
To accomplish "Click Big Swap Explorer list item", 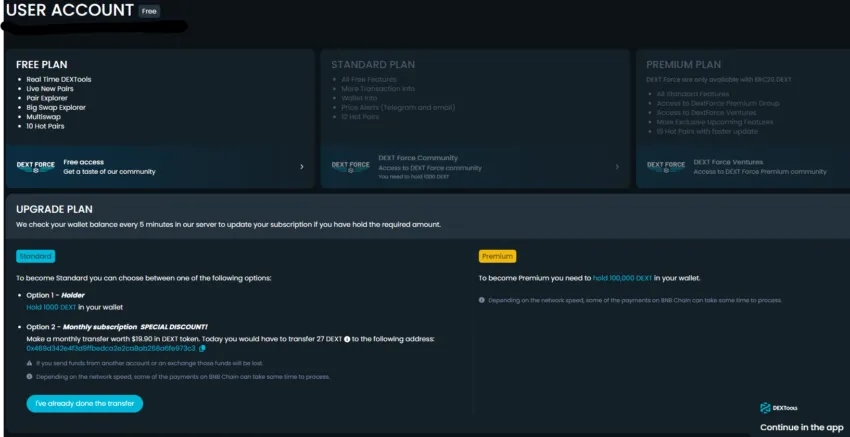I will click(56, 107).
